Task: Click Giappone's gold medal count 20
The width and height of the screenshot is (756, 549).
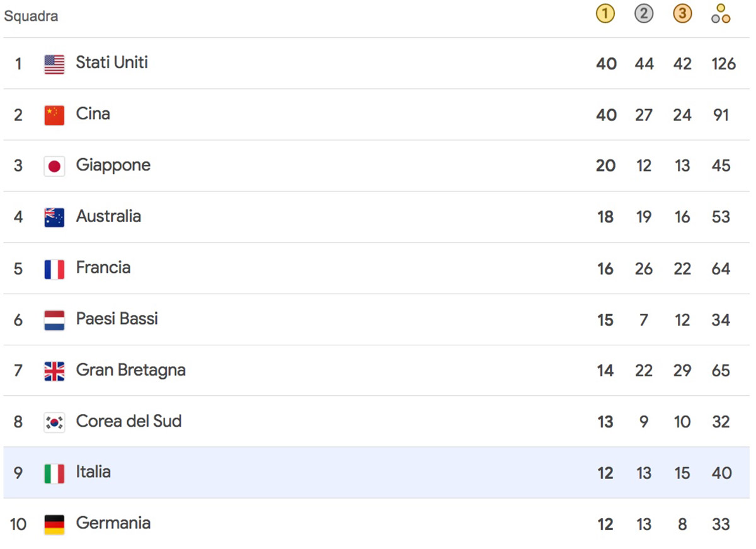Action: (605, 165)
